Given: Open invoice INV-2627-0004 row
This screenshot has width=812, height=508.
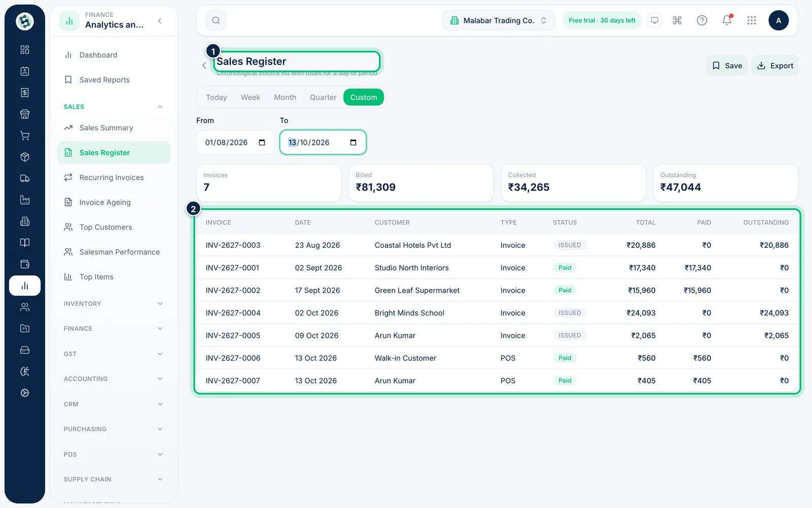Looking at the screenshot, I should 497,313.
